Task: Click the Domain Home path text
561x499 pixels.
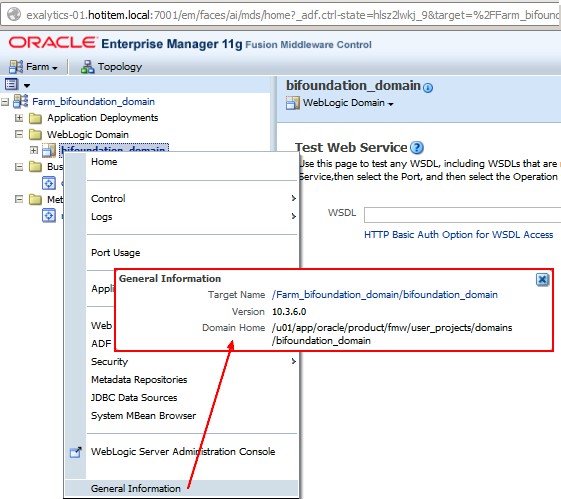Action: coord(392,334)
